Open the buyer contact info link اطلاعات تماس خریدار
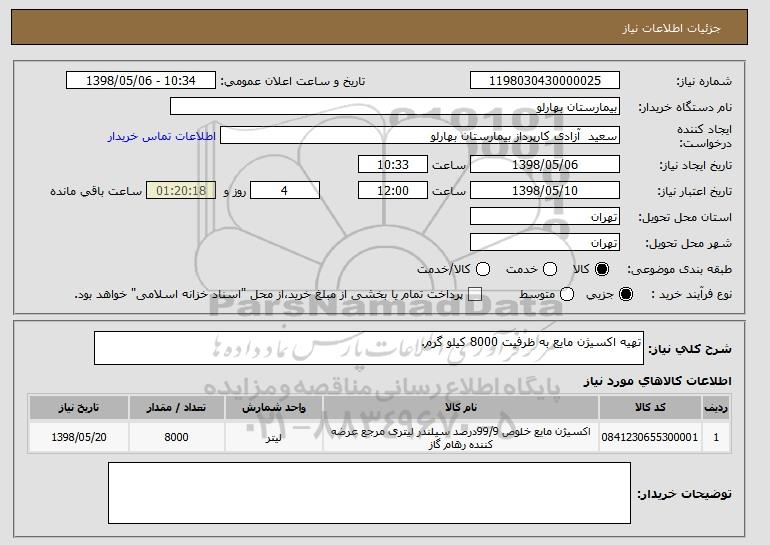This screenshot has width=770, height=545. [162, 136]
